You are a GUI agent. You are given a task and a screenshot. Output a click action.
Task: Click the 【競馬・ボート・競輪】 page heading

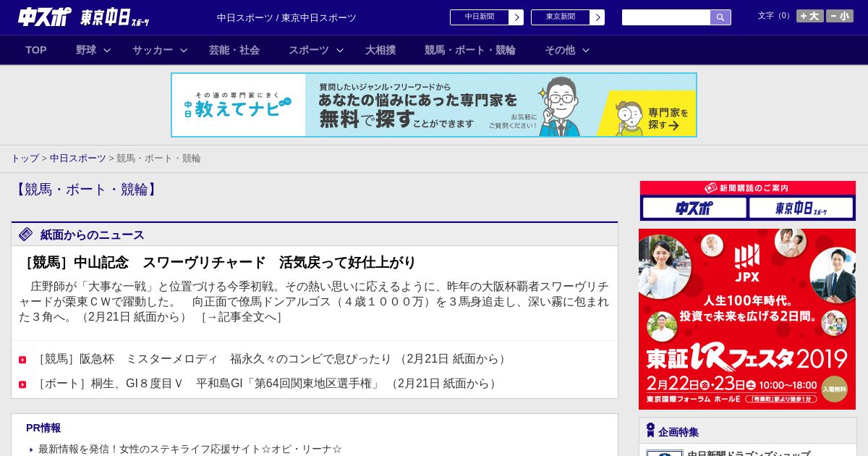click(86, 190)
